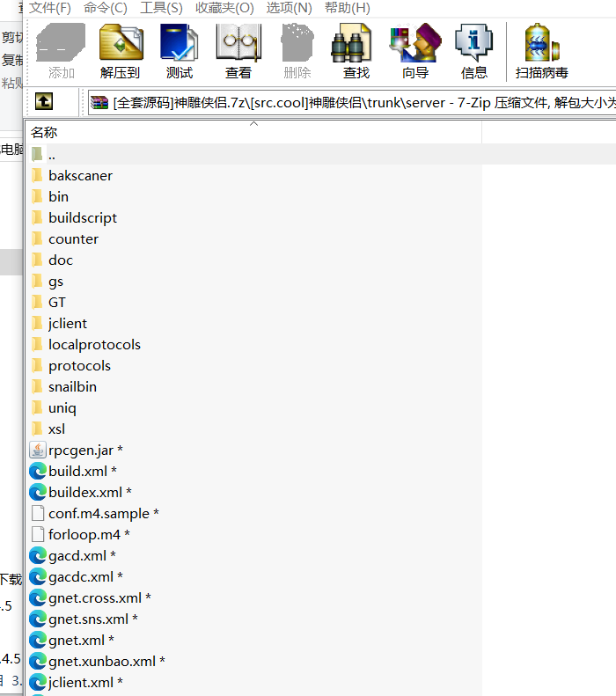
Task: Select the localprotocols folder icon
Action: [x=37, y=344]
